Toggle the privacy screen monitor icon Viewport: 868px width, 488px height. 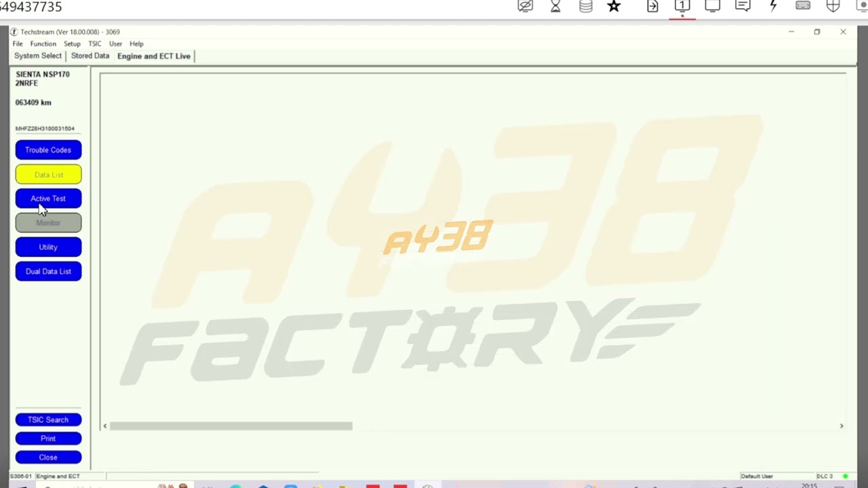[x=525, y=6]
